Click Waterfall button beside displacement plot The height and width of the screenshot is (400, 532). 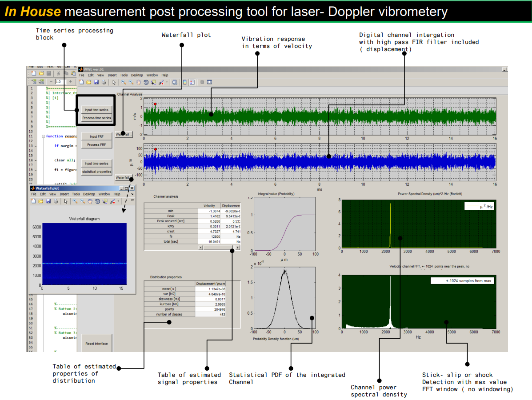click(x=124, y=177)
